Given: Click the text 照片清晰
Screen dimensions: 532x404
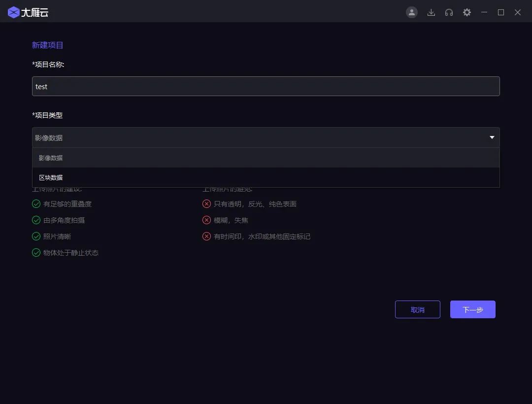Looking at the screenshot, I should (x=57, y=236).
